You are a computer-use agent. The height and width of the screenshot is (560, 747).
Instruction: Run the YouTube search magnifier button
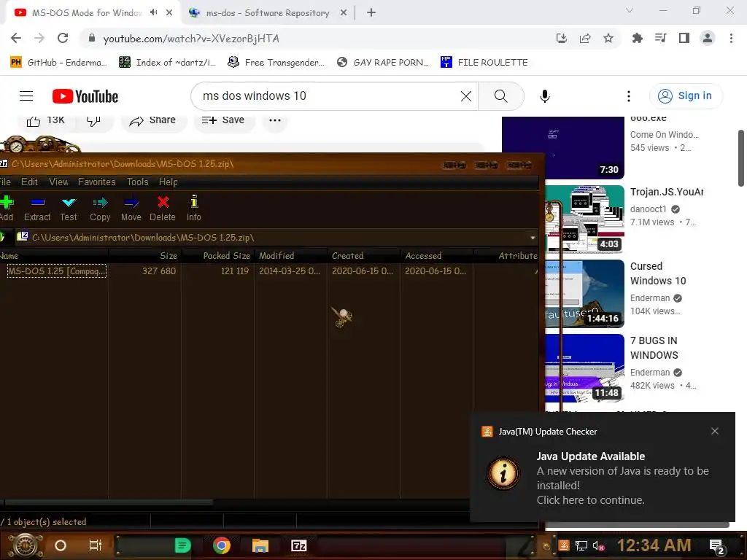pyautogui.click(x=501, y=96)
